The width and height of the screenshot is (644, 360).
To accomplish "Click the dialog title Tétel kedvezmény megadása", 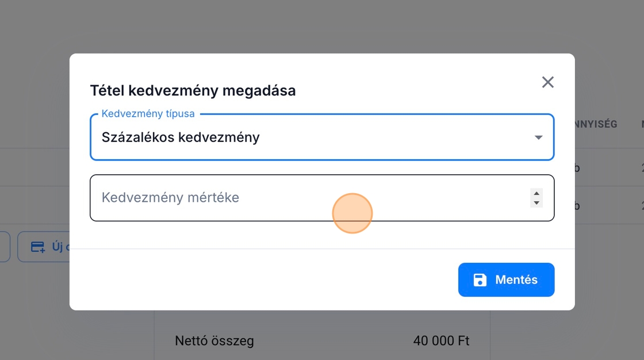I will pyautogui.click(x=193, y=90).
